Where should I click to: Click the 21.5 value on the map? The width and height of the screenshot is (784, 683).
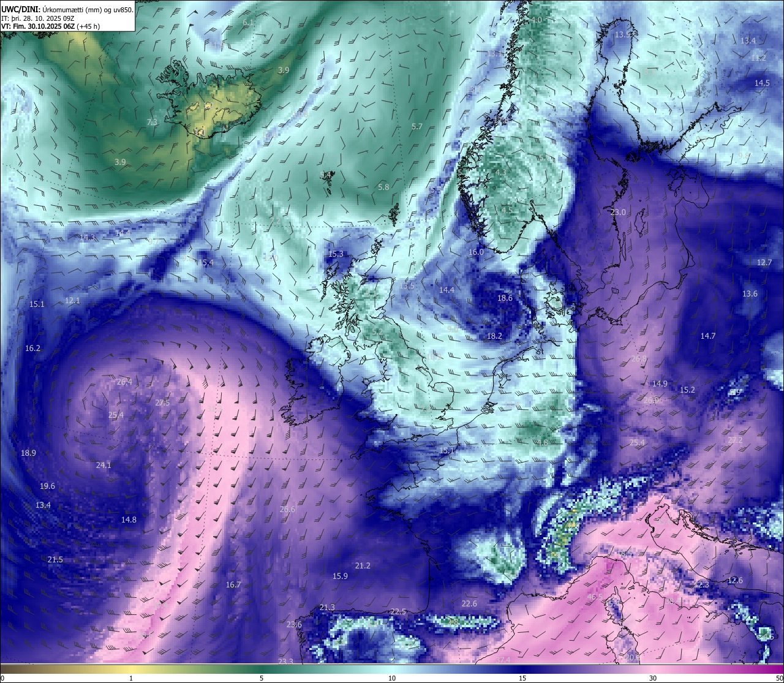pyautogui.click(x=55, y=560)
